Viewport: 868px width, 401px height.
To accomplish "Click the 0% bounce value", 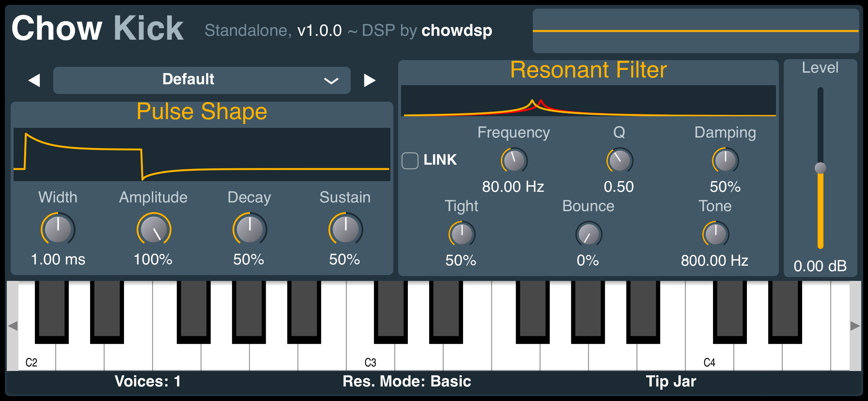I will [588, 261].
